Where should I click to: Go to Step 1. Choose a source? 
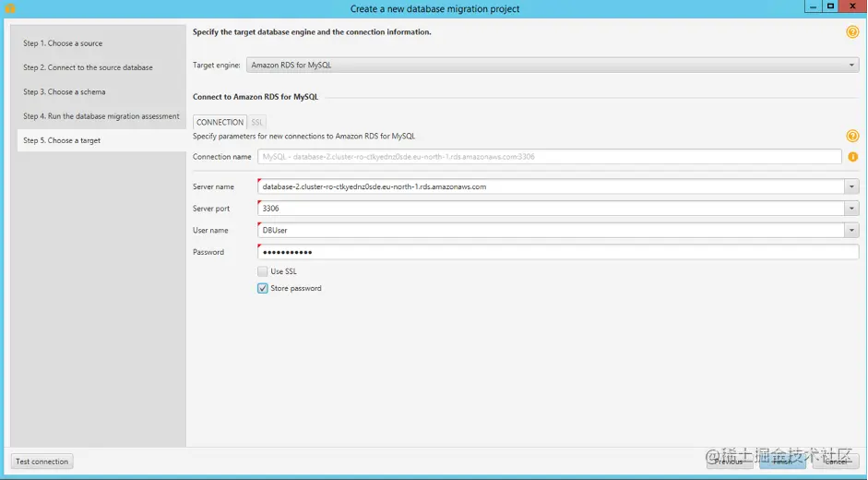pyautogui.click(x=63, y=43)
